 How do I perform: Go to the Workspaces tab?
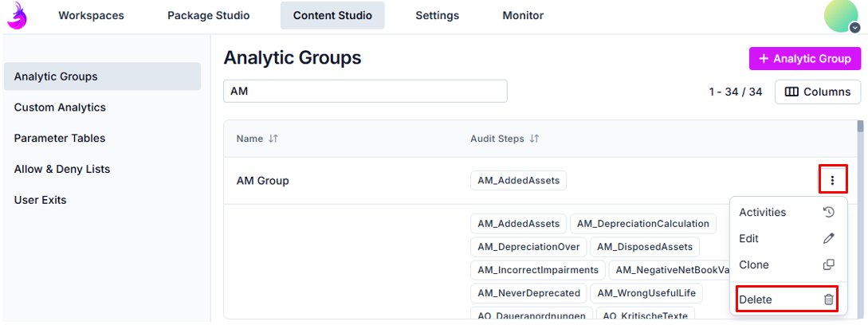coord(91,15)
